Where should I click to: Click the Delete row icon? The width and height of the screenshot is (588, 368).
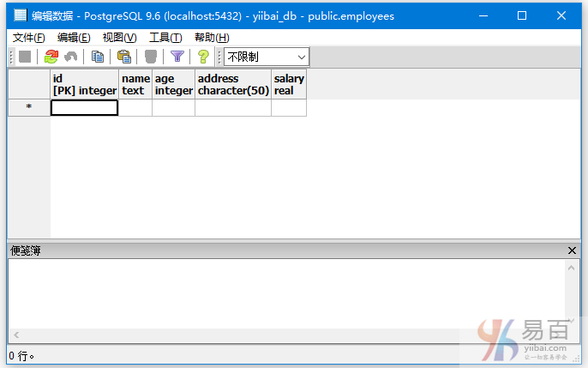point(151,57)
